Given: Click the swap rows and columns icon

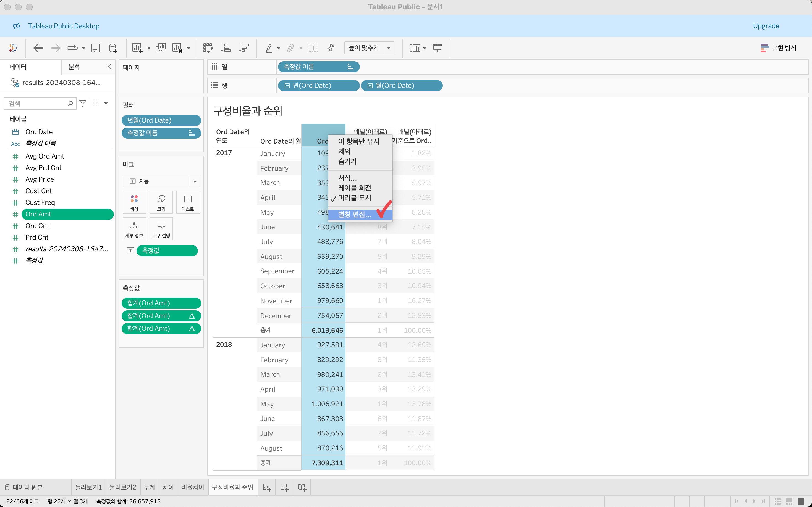Looking at the screenshot, I should click(208, 48).
